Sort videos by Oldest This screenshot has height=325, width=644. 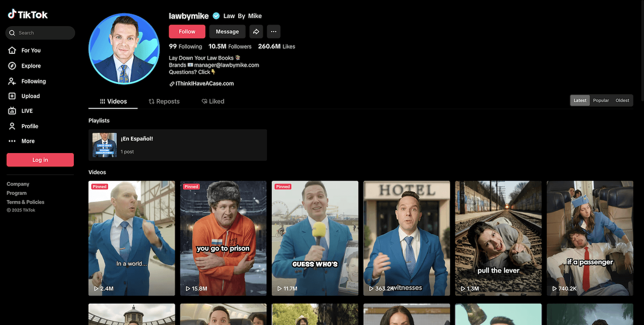coord(622,100)
